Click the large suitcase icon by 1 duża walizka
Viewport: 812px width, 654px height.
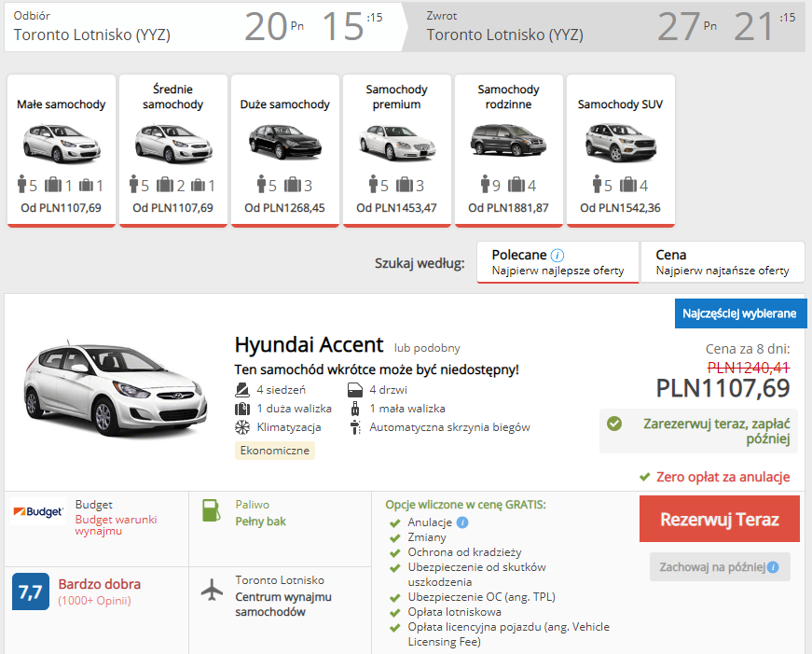[x=242, y=409]
